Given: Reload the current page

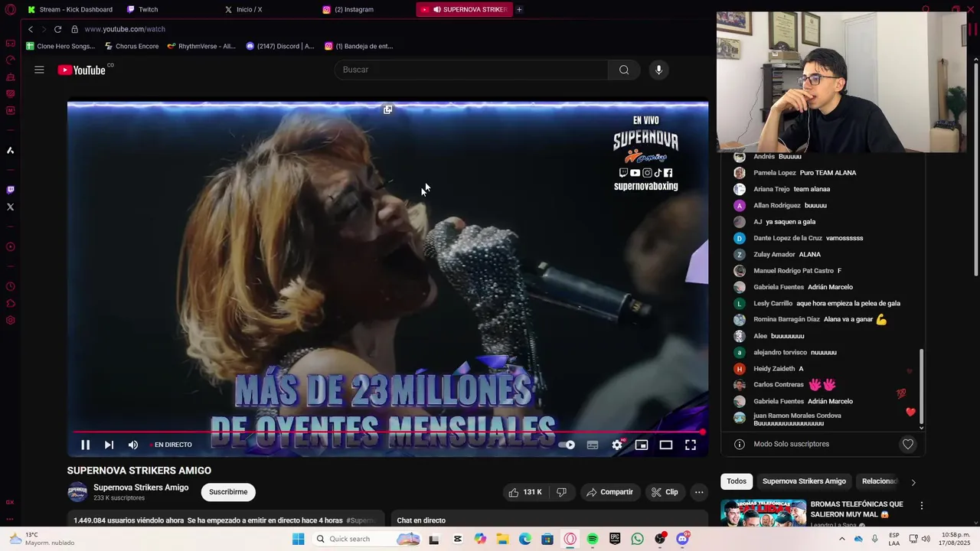Looking at the screenshot, I should pos(57,29).
